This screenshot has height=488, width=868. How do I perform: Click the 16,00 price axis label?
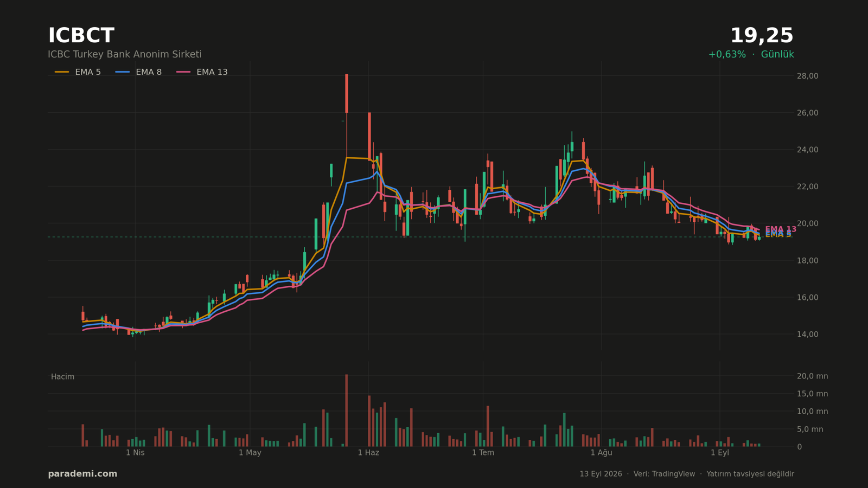click(807, 297)
